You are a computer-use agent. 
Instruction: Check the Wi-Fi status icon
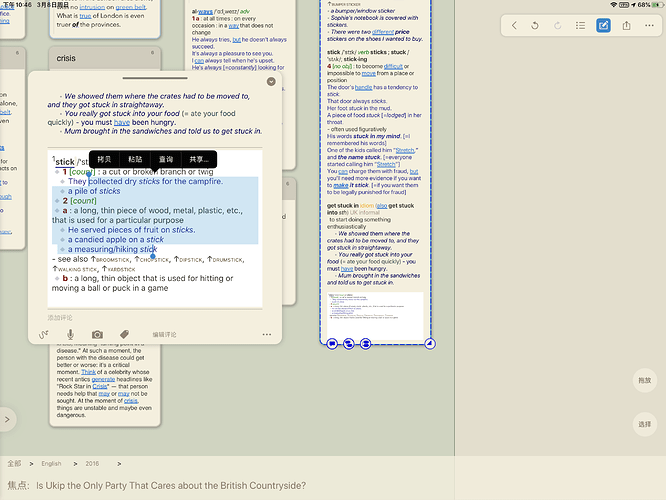coord(613,5)
